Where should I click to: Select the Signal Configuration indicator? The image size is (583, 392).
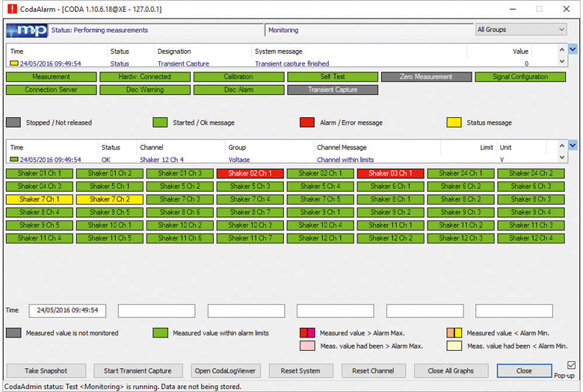(x=520, y=77)
